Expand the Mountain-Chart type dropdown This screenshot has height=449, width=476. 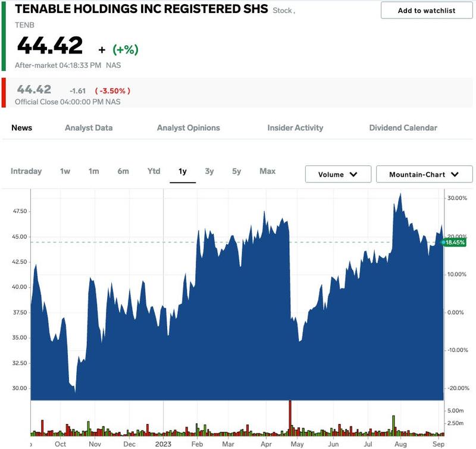(424, 174)
